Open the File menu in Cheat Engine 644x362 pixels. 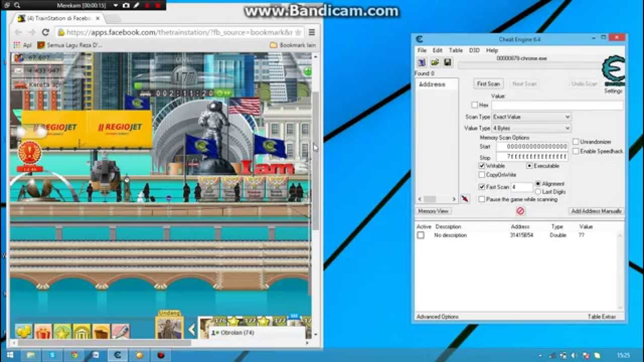(x=422, y=50)
